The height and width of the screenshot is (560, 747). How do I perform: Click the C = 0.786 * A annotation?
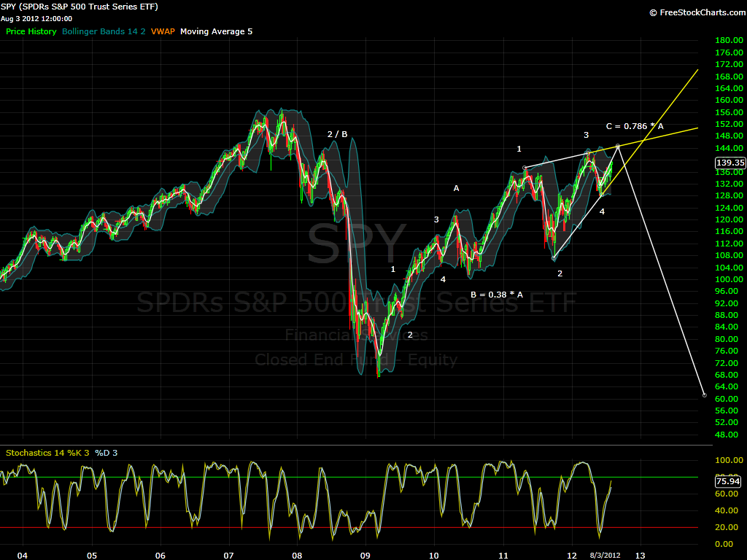635,126
